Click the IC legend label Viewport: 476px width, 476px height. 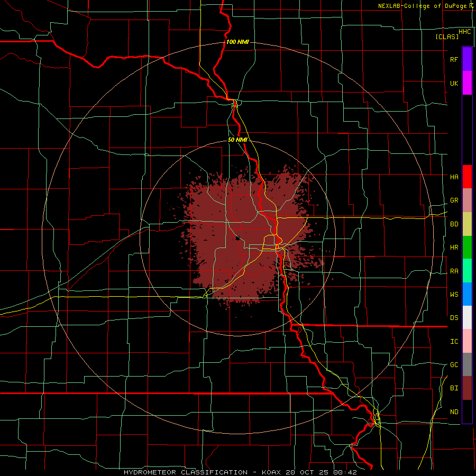pyautogui.click(x=454, y=342)
